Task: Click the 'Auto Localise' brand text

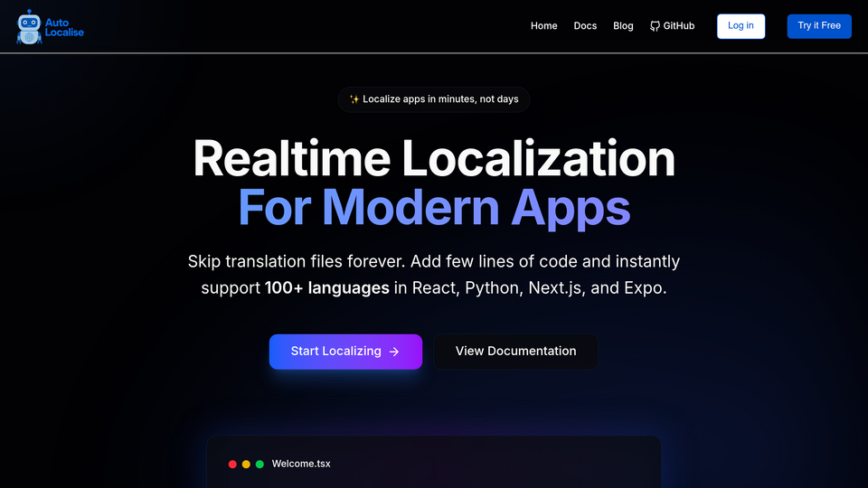Action: coord(64,27)
